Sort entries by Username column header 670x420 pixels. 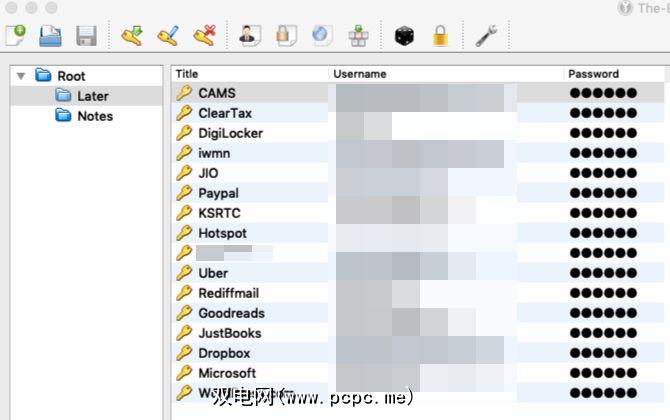coord(446,74)
